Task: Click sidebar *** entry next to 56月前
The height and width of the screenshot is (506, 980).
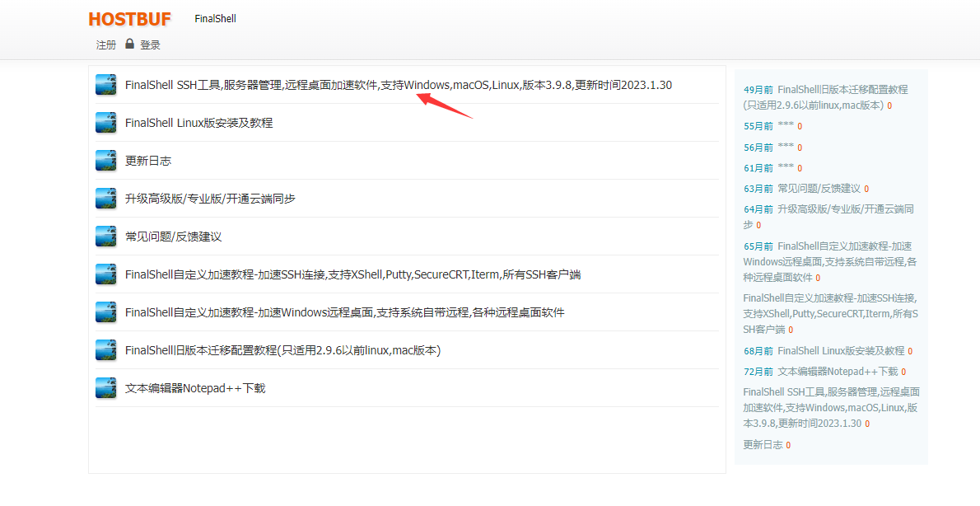Action: coord(786,147)
